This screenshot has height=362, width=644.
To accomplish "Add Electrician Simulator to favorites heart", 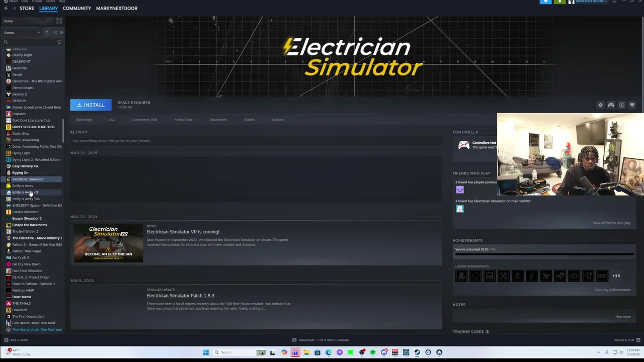I will coord(632,105).
